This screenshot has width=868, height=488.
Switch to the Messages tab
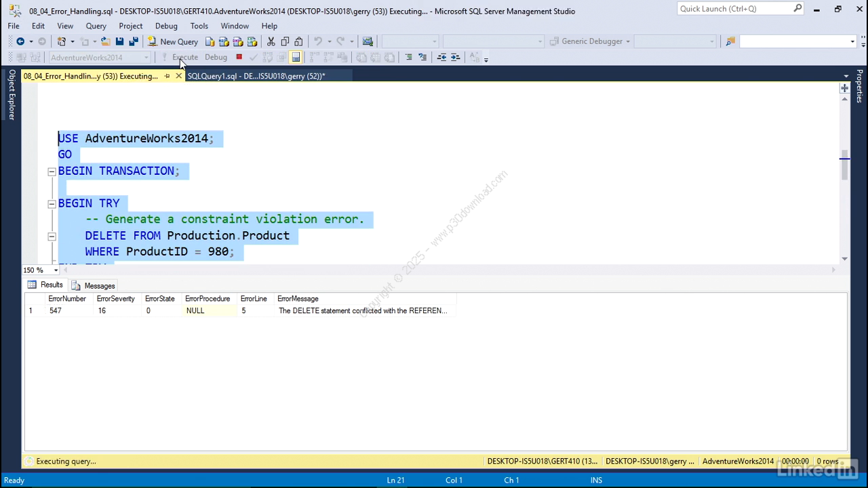point(94,285)
